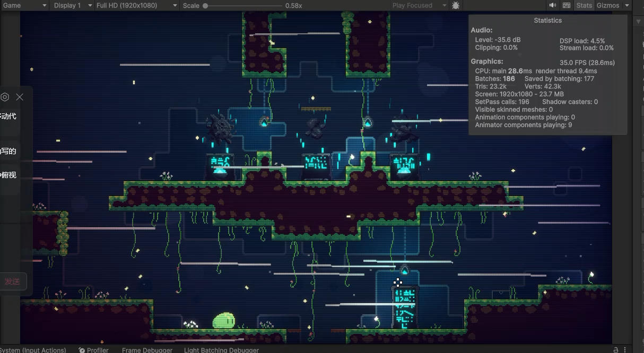Close the overlay panel with X
Image resolution: width=644 pixels, height=353 pixels.
point(20,97)
